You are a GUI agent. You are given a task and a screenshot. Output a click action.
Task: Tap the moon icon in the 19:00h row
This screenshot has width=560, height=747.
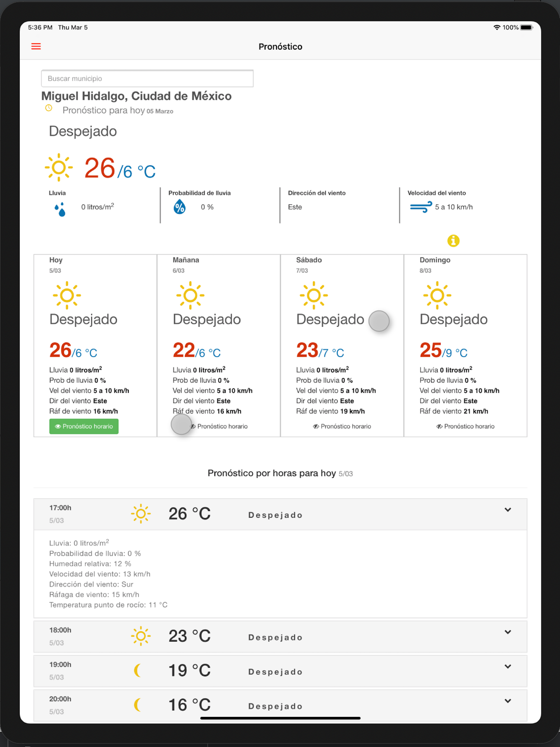[x=138, y=670]
